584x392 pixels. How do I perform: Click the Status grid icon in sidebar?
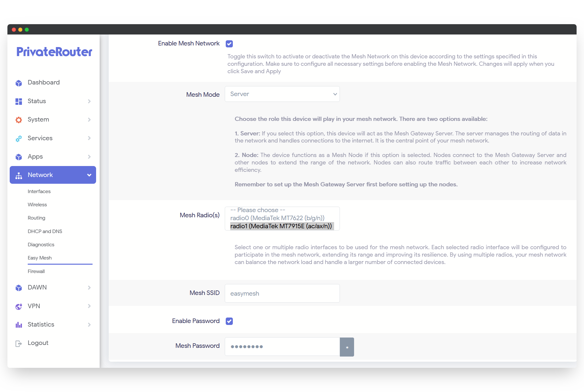[x=19, y=102]
